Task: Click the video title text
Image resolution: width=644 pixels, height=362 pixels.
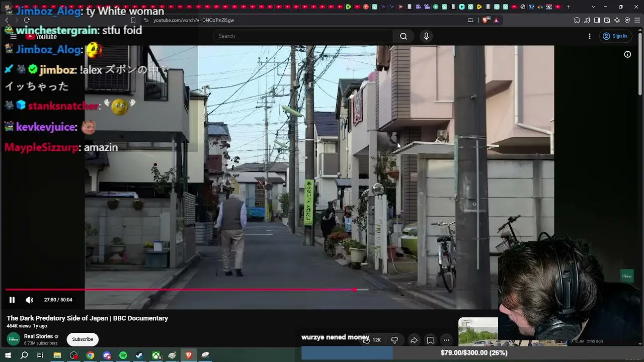Action: point(88,318)
